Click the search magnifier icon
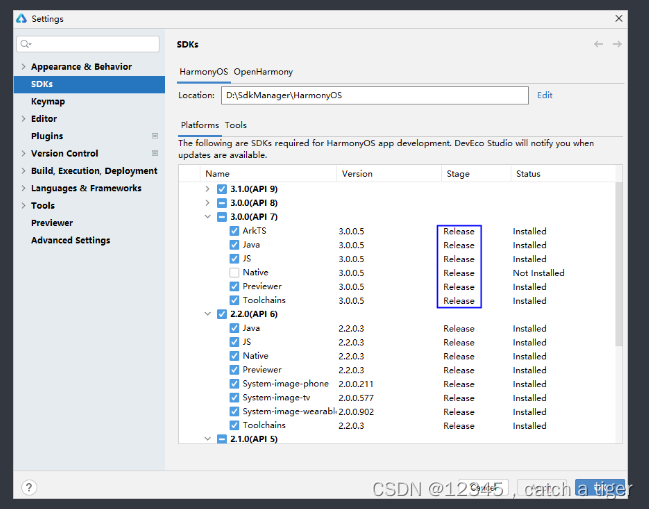649x509 pixels. [x=26, y=44]
